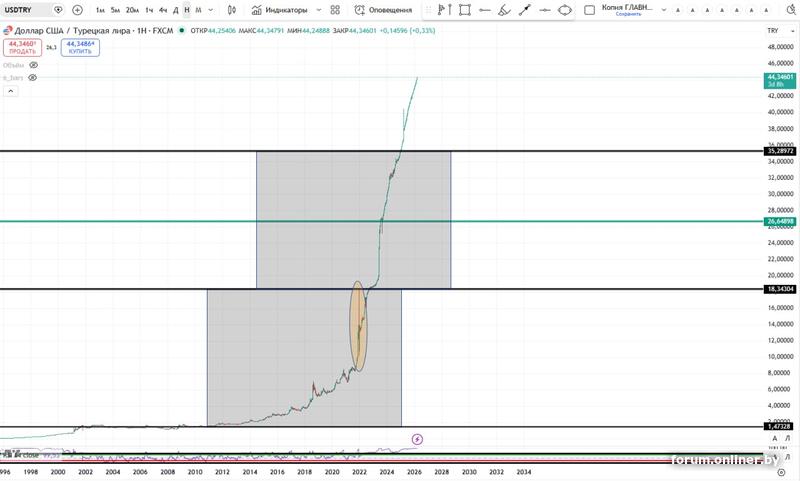This screenshot has width=800, height=481.
Task: Open the Индикаторы menu
Action: (x=281, y=10)
